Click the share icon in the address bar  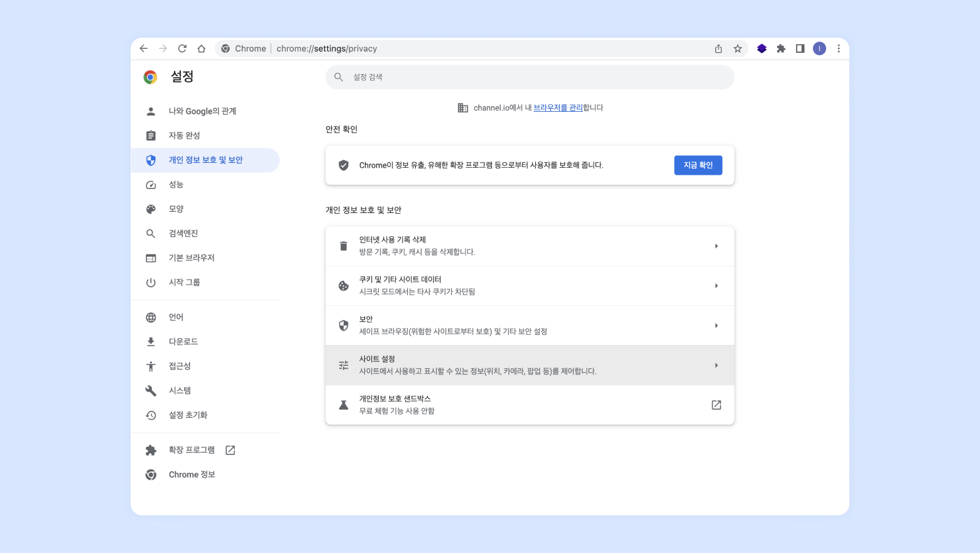pos(719,48)
